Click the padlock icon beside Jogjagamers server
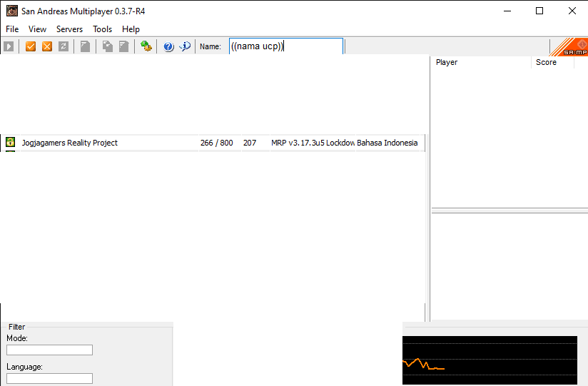Screen dimensions: 588x386 tap(10, 142)
